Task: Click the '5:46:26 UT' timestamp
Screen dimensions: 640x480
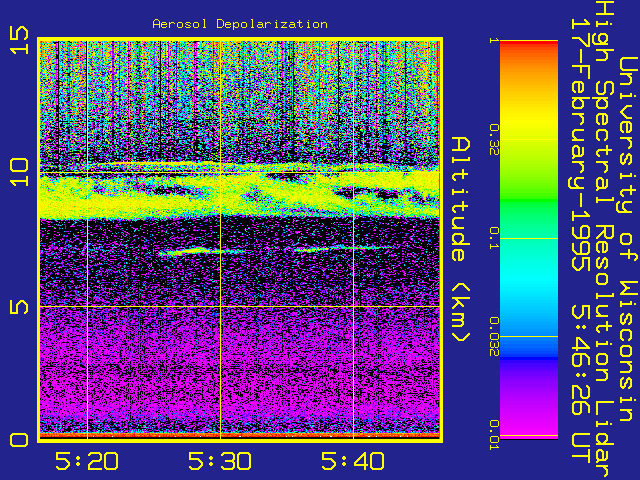Action: (x=580, y=384)
